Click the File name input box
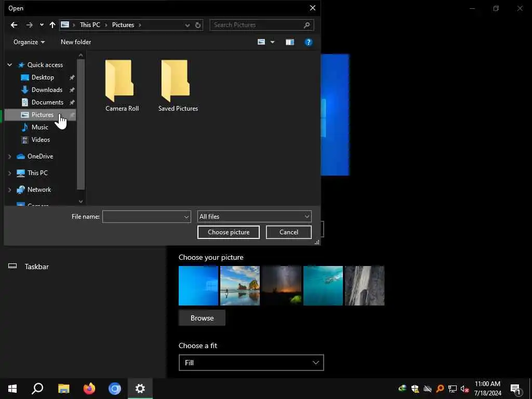The width and height of the screenshot is (532, 399). [142, 217]
